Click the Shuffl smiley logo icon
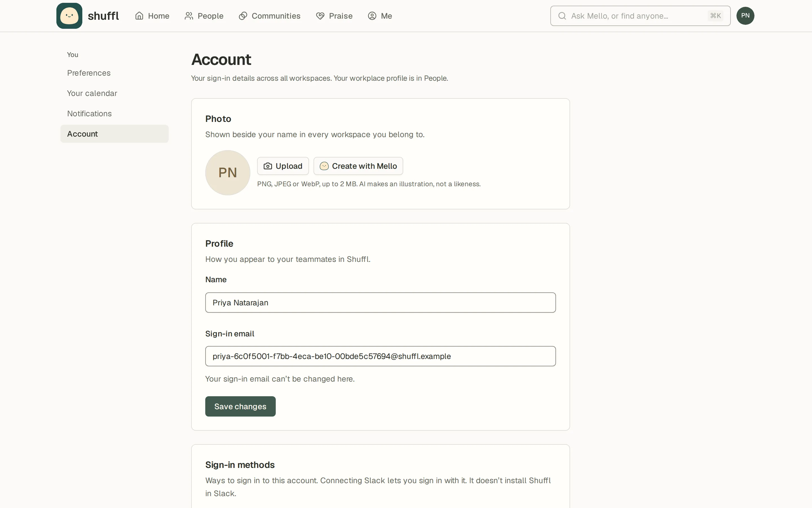The height and width of the screenshot is (508, 812). click(x=69, y=16)
